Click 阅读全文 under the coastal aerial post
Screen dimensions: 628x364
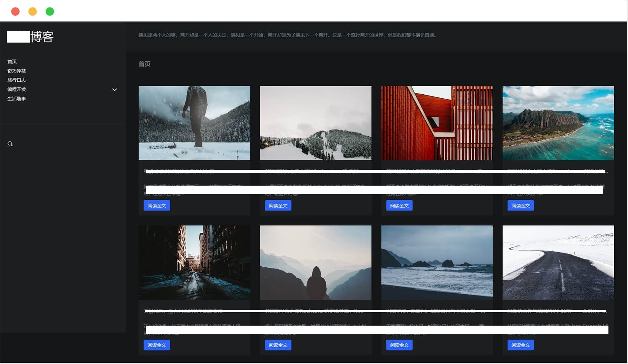(x=520, y=206)
